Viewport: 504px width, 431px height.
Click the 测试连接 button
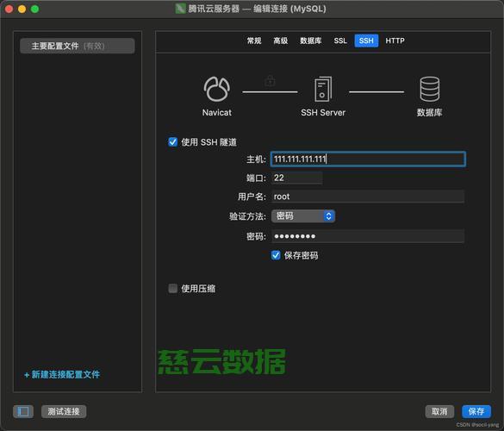(x=64, y=411)
